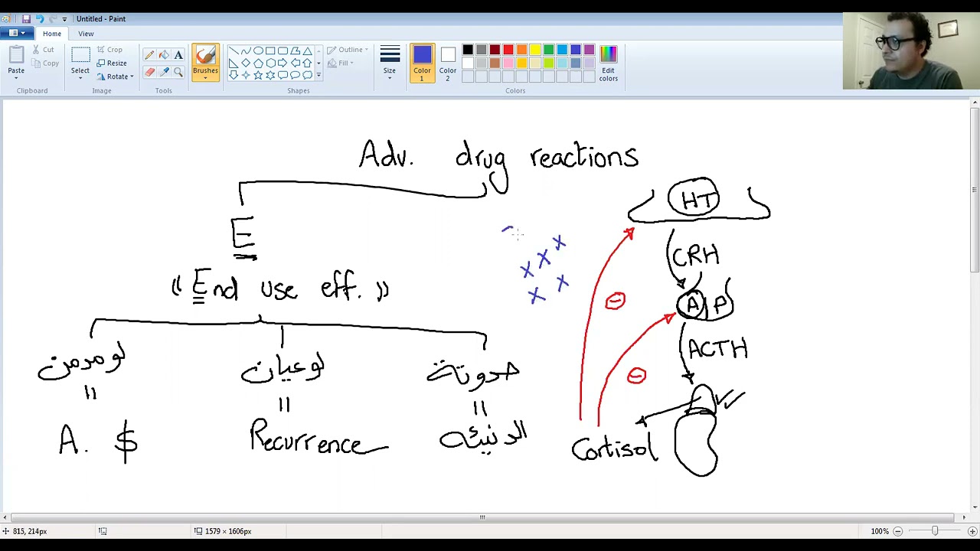Pick the Pentagon shape
Viewport: 980px width, 551px height.
(258, 64)
